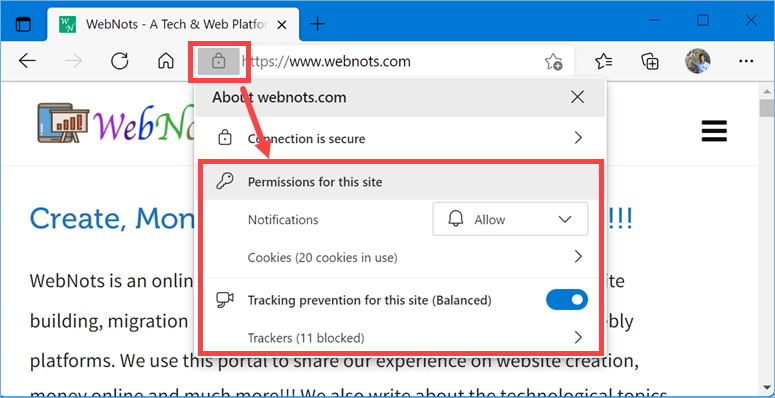Select the WebNots browser tab
The width and height of the screenshot is (775, 398).
click(173, 24)
